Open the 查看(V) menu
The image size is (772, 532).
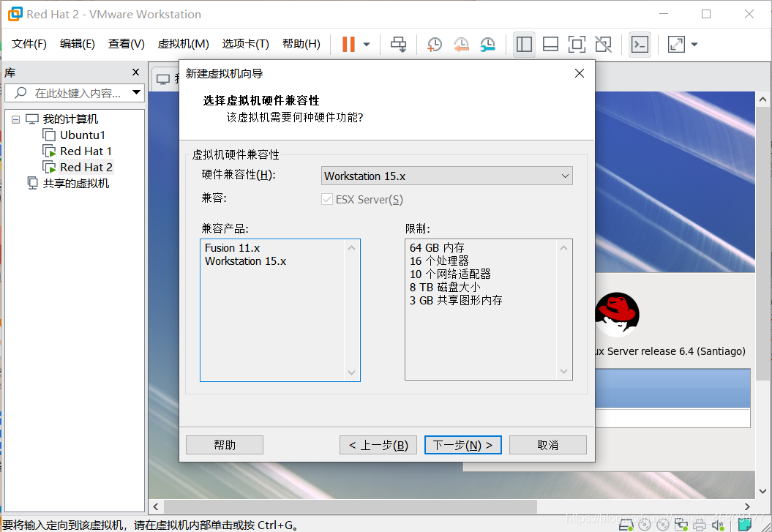pos(127,44)
